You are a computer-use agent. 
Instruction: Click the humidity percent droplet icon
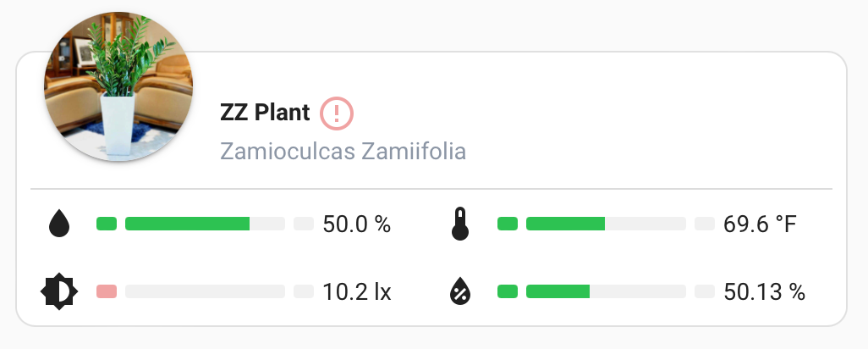coord(460,292)
